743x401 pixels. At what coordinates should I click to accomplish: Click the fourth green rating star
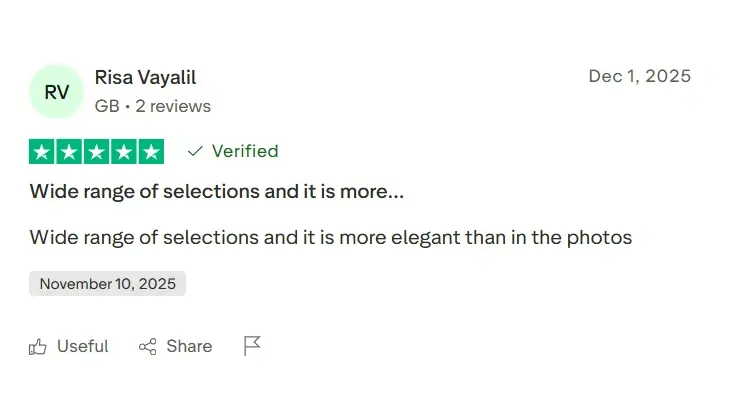click(124, 152)
